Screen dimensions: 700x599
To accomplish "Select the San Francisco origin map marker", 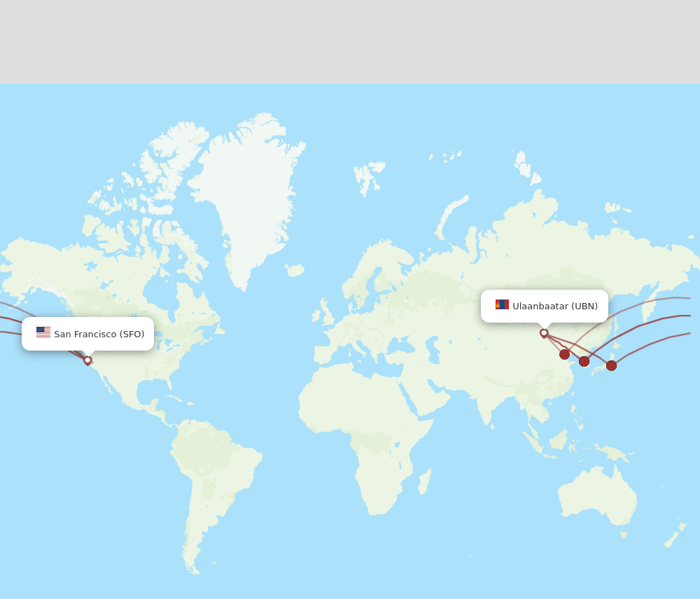I will (87, 360).
